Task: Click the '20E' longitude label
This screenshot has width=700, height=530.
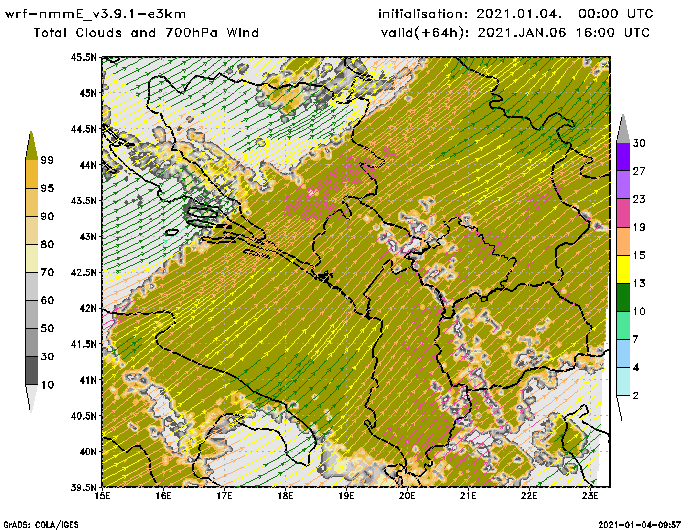Action: tap(407, 496)
